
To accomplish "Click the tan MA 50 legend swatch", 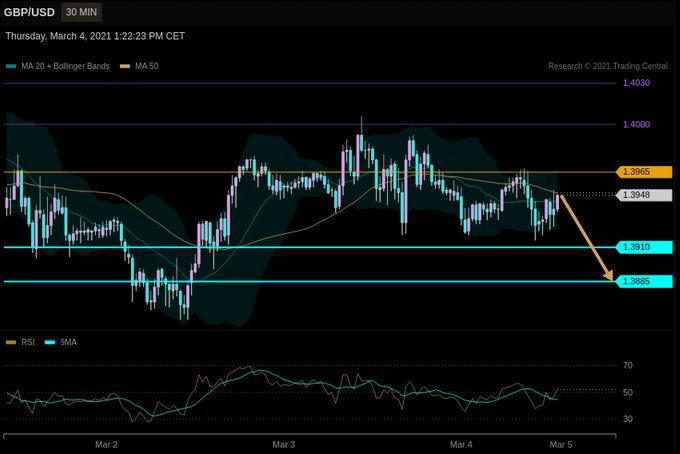I will tap(125, 66).
